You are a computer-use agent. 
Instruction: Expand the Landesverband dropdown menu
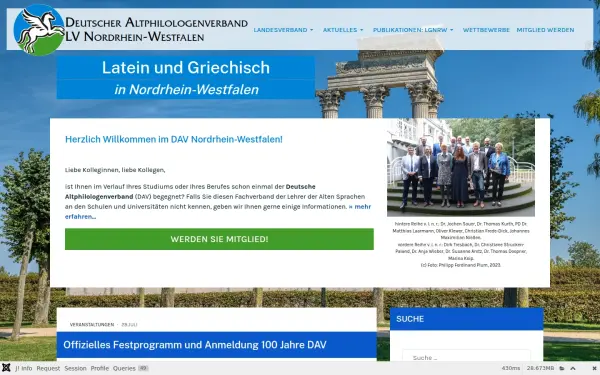[283, 30]
